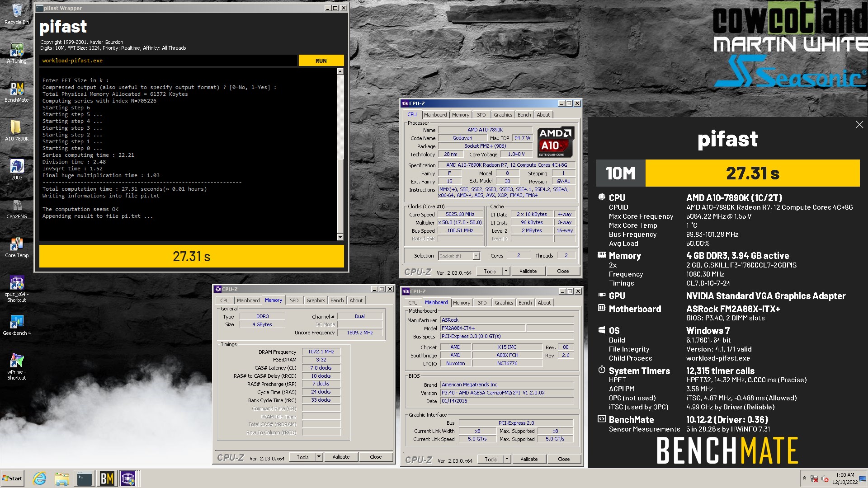Switch to BenchMate taskbar icon
Screen dimensions: 868x488
(x=107, y=479)
